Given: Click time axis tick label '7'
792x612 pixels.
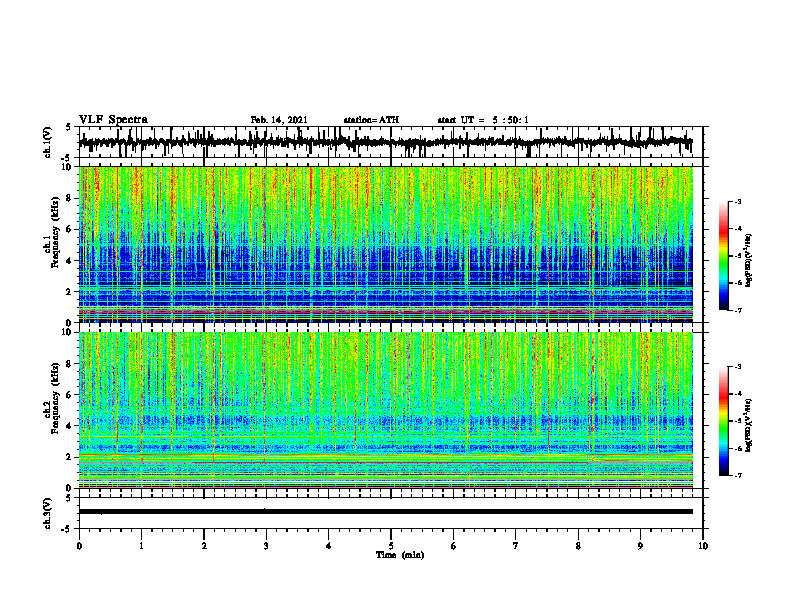Looking at the screenshot, I should coord(516,546).
